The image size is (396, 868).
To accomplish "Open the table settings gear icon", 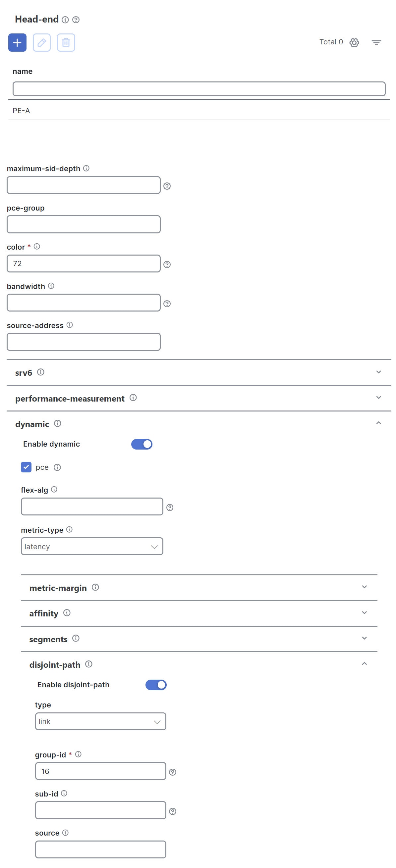I will coord(354,42).
